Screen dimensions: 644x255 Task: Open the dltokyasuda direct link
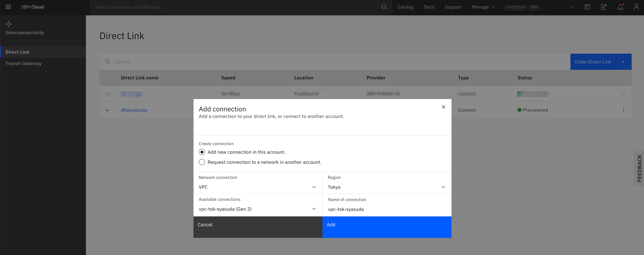134,110
